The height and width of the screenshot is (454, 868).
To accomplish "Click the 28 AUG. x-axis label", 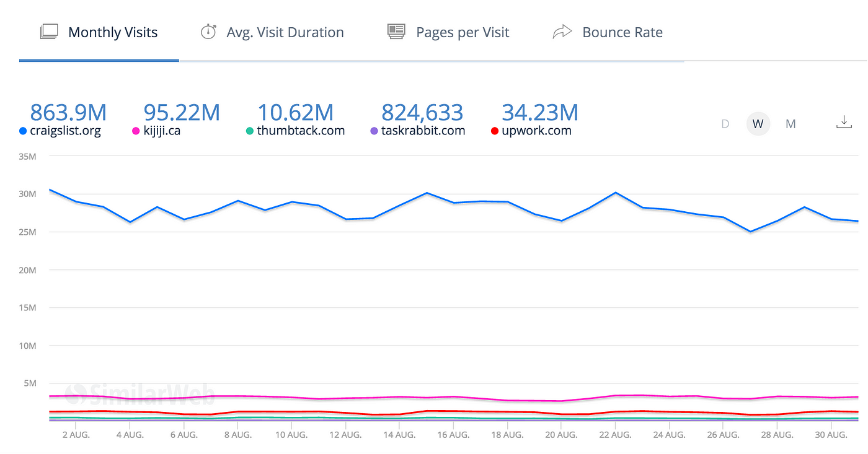I will click(776, 435).
